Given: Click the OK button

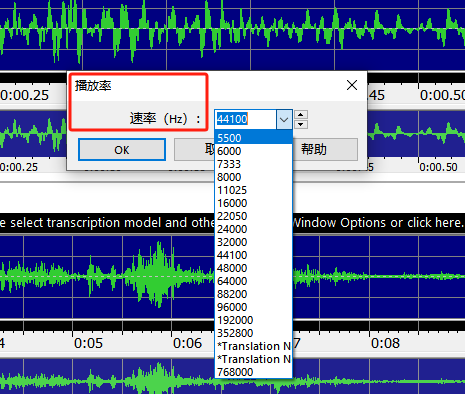Looking at the screenshot, I should coord(122,150).
